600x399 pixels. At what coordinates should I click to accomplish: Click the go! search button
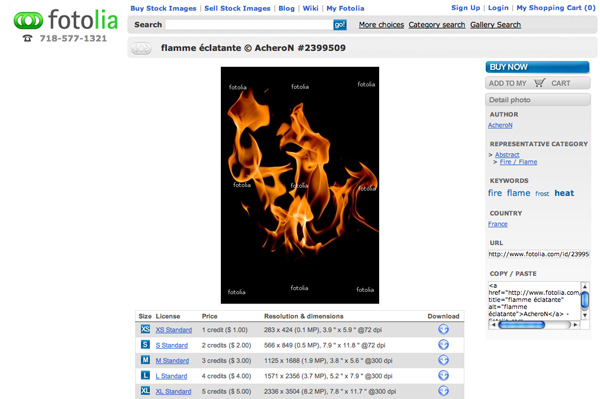pyautogui.click(x=340, y=25)
